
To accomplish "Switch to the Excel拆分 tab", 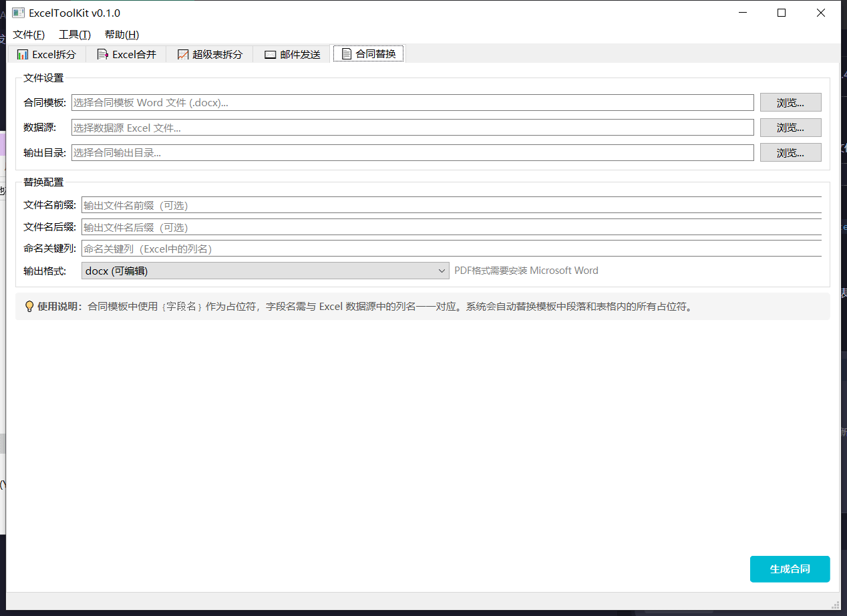I will [47, 55].
